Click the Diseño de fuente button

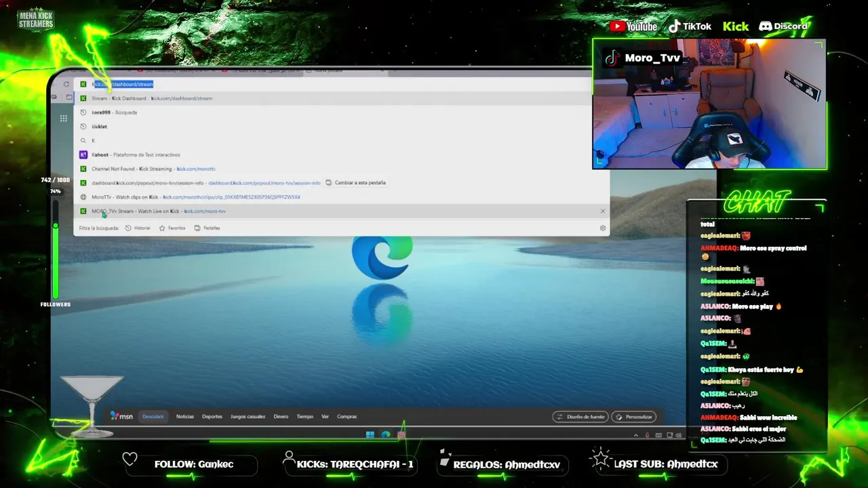point(580,417)
